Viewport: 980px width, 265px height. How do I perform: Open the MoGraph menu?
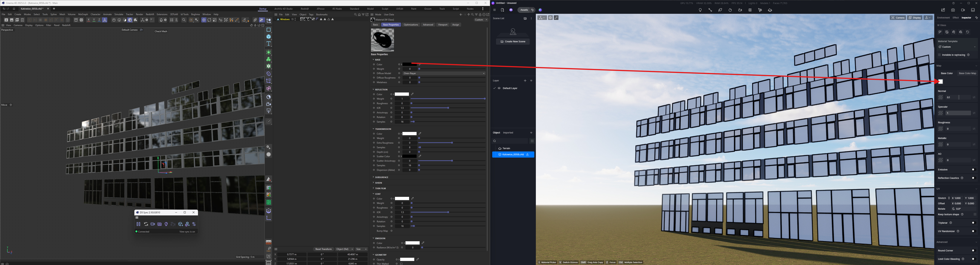(x=83, y=15)
